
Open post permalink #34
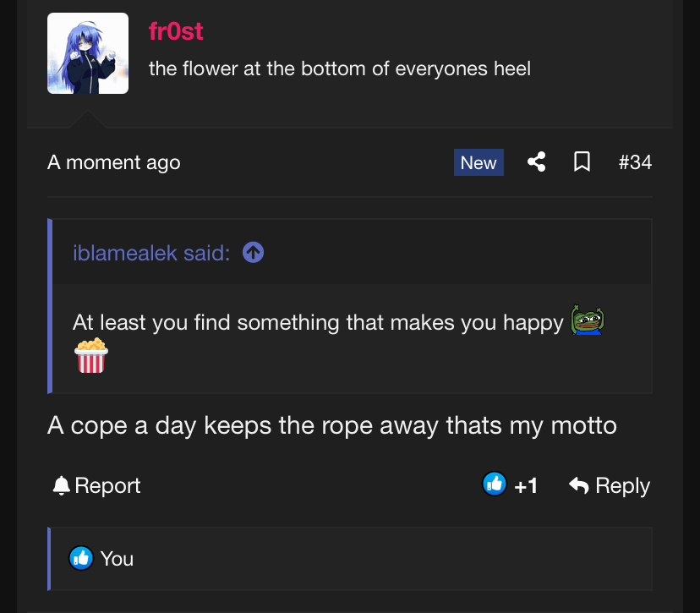point(635,162)
